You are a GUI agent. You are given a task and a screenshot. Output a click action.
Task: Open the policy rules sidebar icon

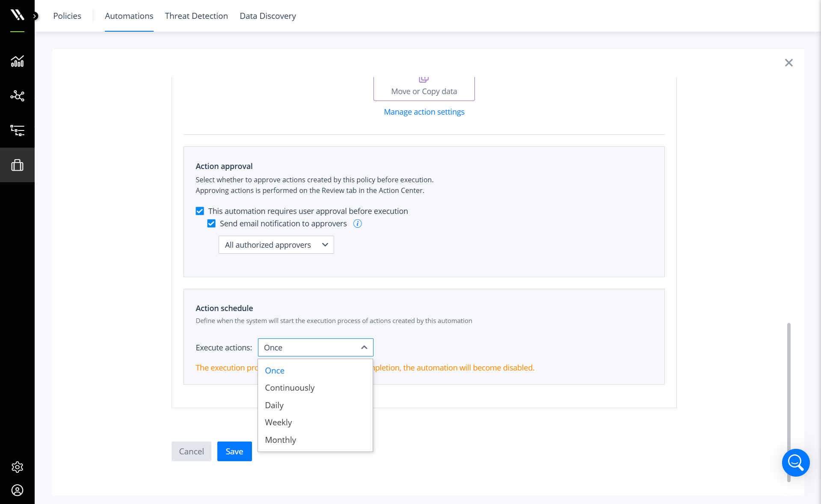click(17, 130)
